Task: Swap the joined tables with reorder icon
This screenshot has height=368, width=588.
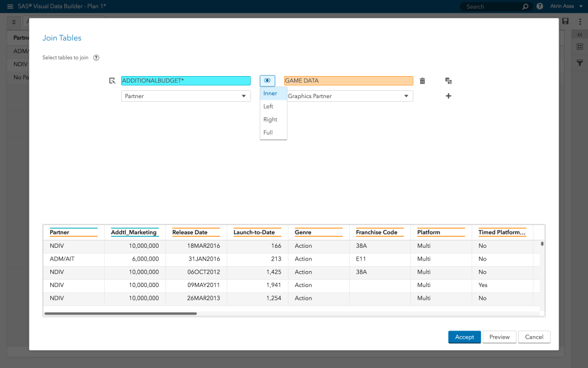Action: [448, 80]
